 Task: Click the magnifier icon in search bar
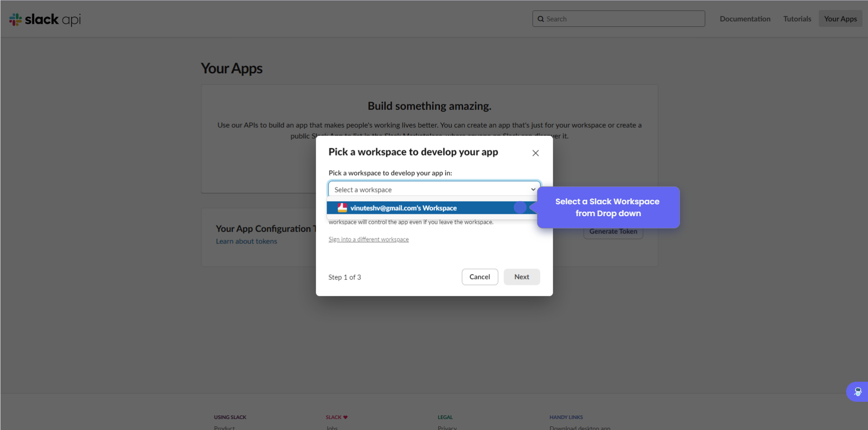541,19
